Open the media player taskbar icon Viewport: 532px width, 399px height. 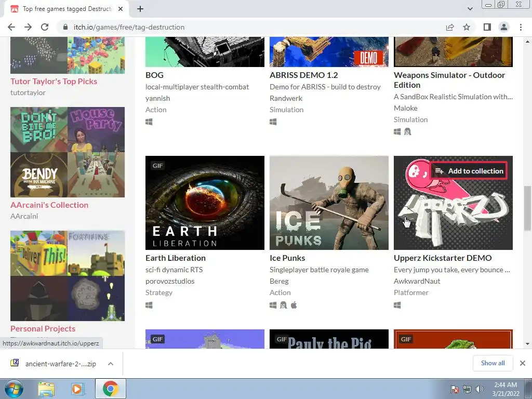pyautogui.click(x=77, y=389)
